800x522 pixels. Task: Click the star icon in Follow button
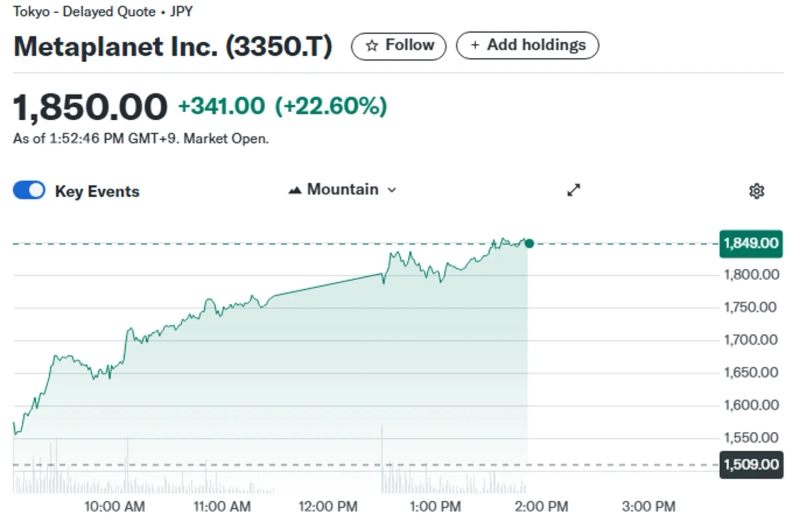tap(372, 46)
